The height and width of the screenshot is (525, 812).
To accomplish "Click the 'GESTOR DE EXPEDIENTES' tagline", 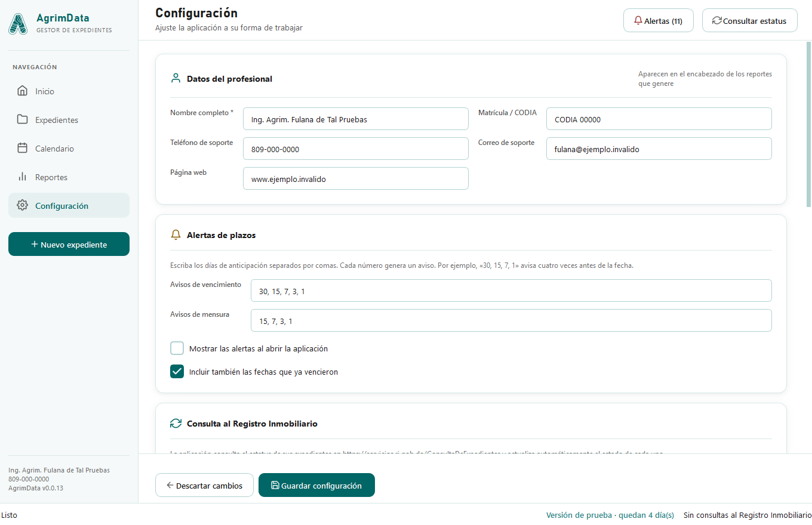I will (x=74, y=30).
